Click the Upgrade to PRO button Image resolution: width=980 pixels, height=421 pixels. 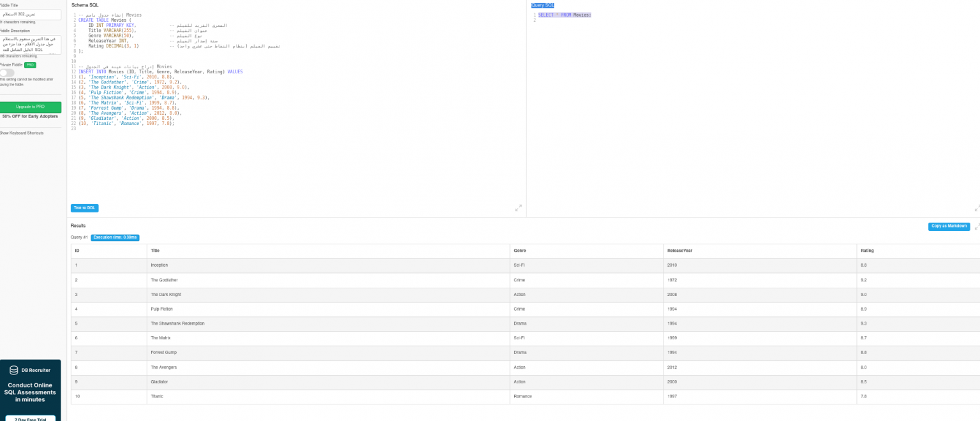click(30, 107)
